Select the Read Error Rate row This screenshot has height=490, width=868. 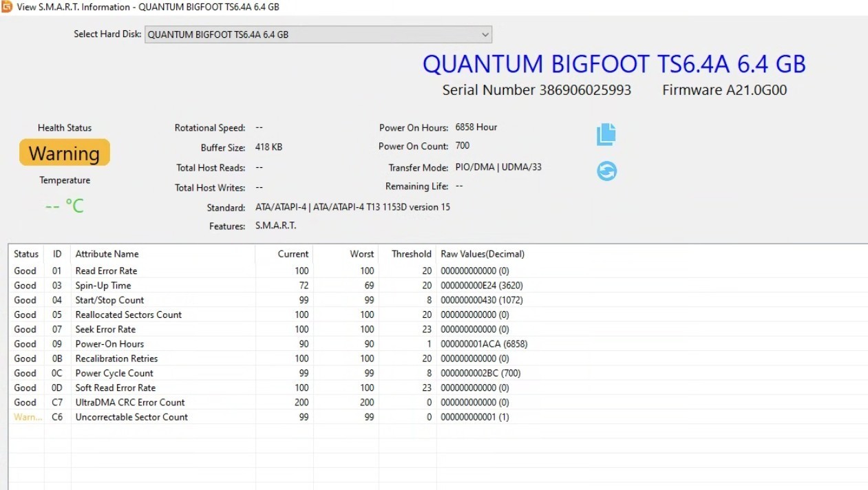pyautogui.click(x=438, y=271)
